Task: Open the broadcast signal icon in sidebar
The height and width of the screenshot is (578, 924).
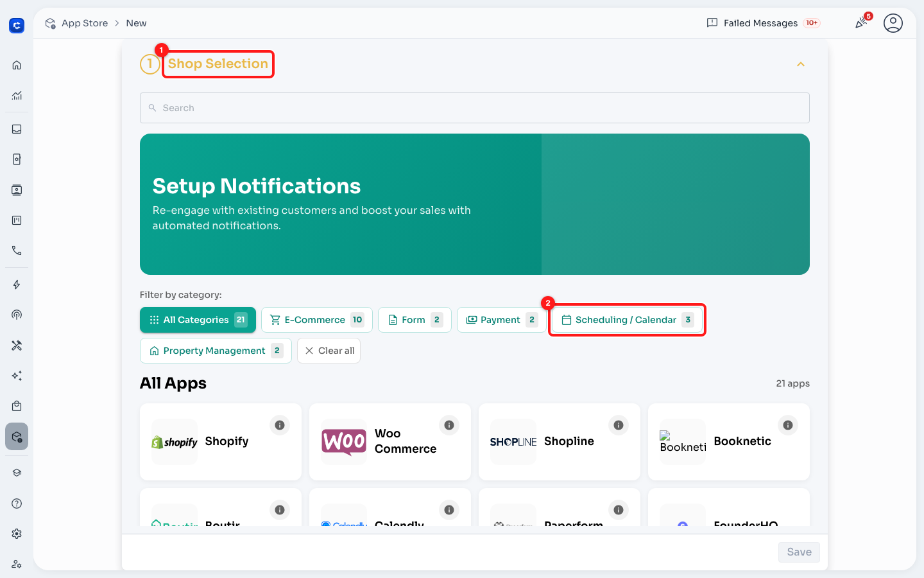Action: [x=17, y=315]
